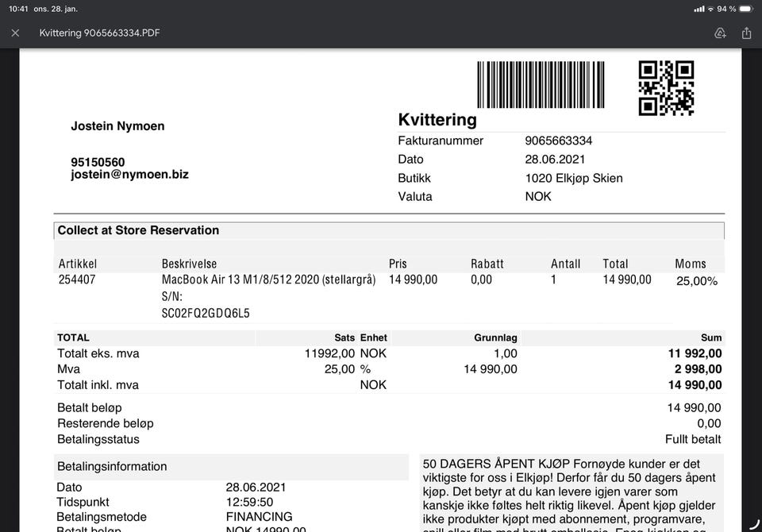
Task: Tap the clock showing 10:41
Action: [x=18, y=9]
